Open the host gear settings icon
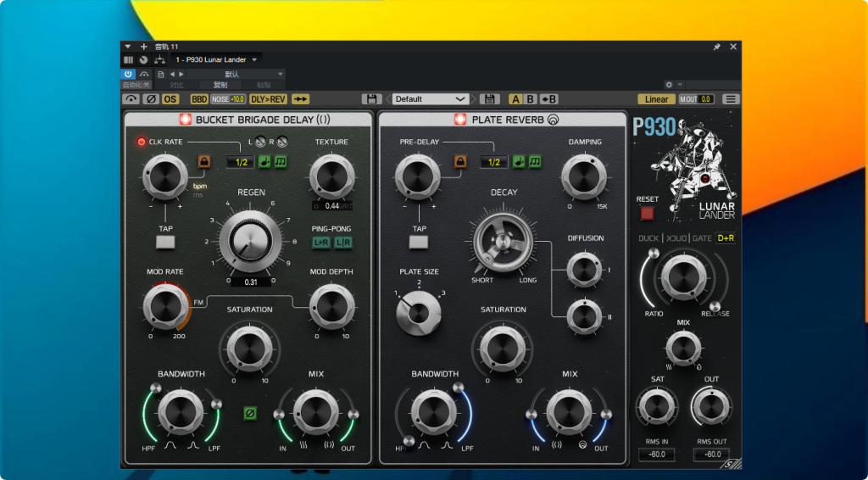 pos(669,85)
